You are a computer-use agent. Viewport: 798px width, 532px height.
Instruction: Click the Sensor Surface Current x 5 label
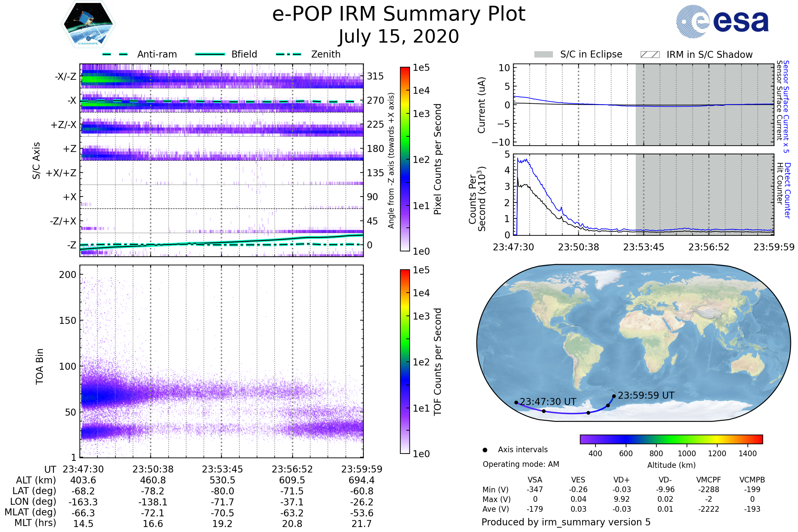[x=786, y=106]
